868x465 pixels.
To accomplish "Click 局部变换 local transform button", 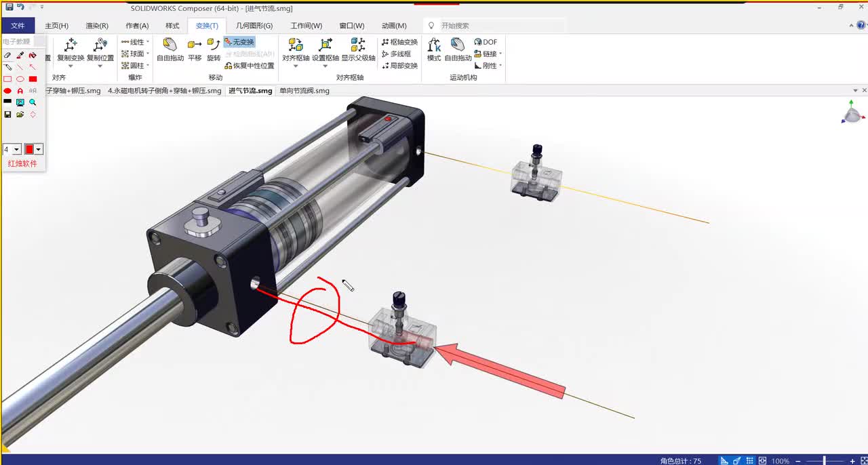I will click(400, 66).
